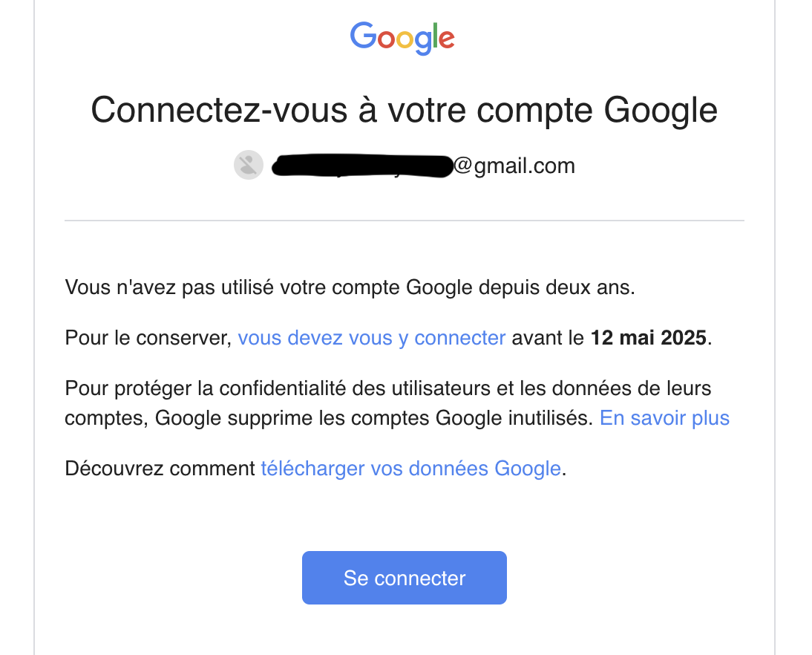Click the blacked-out email username bar

pyautogui.click(x=362, y=166)
